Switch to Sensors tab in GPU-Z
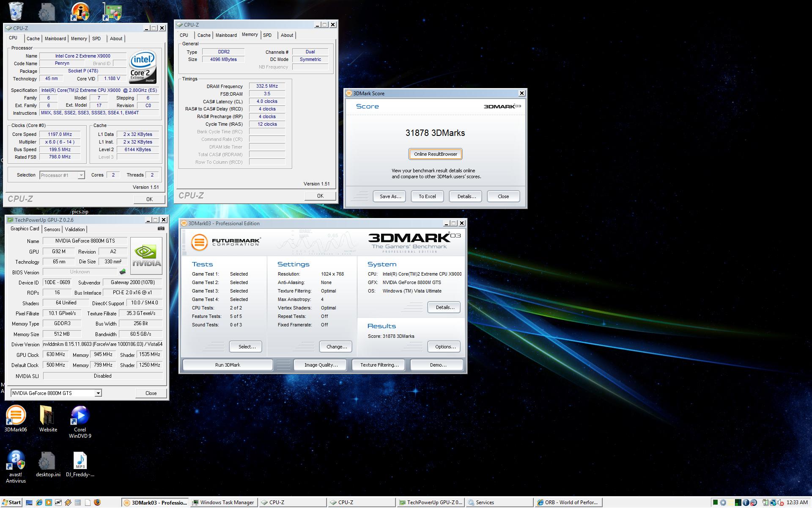 pyautogui.click(x=52, y=229)
